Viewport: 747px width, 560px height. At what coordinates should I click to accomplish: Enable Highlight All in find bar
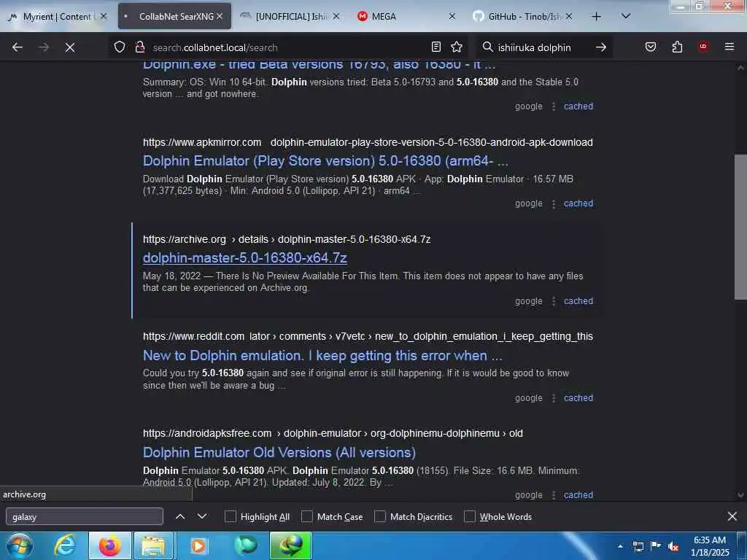click(230, 517)
